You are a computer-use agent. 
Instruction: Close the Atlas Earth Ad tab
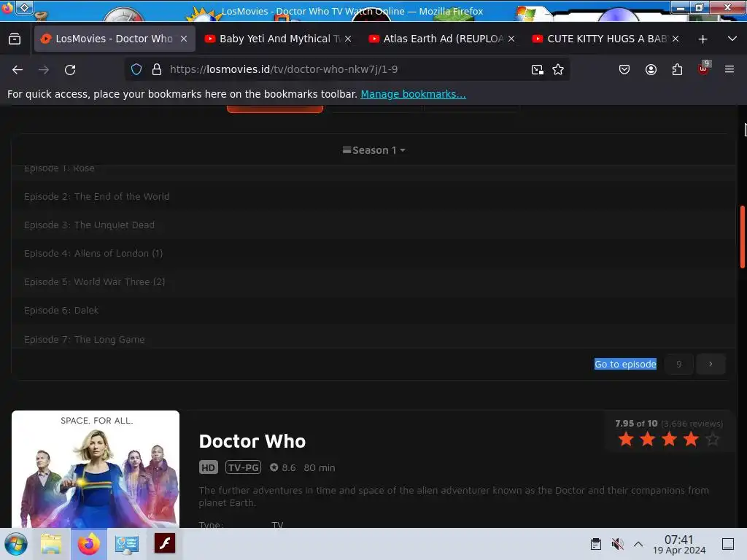coord(511,39)
